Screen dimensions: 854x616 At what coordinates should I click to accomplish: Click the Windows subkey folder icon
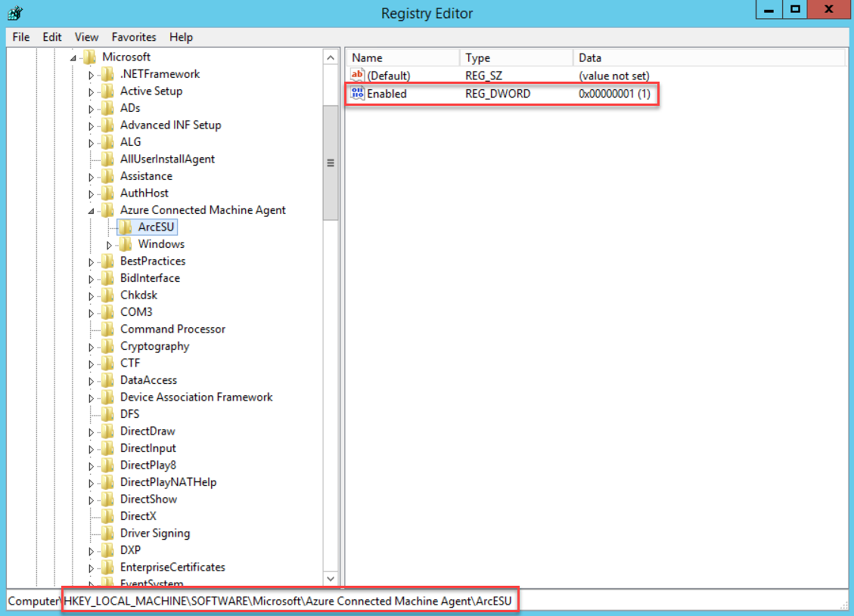click(x=125, y=244)
